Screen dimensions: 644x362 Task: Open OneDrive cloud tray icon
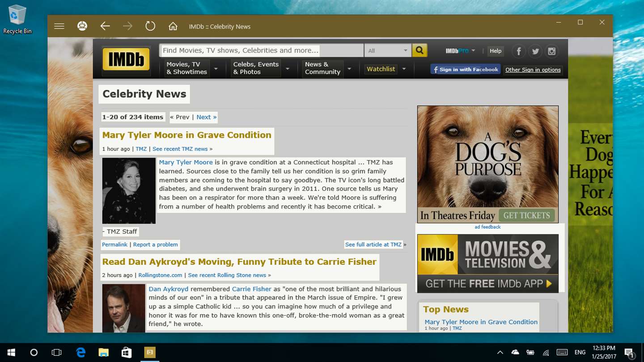[x=515, y=353]
